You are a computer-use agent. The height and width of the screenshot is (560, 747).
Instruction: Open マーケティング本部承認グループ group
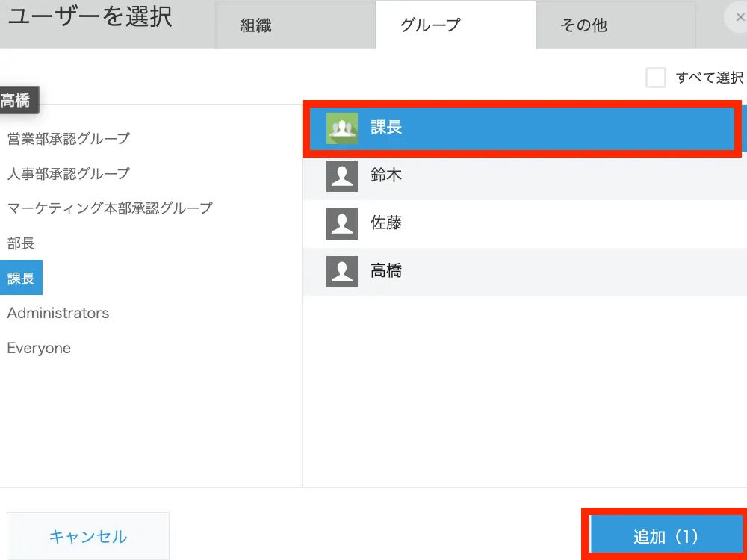pos(110,208)
